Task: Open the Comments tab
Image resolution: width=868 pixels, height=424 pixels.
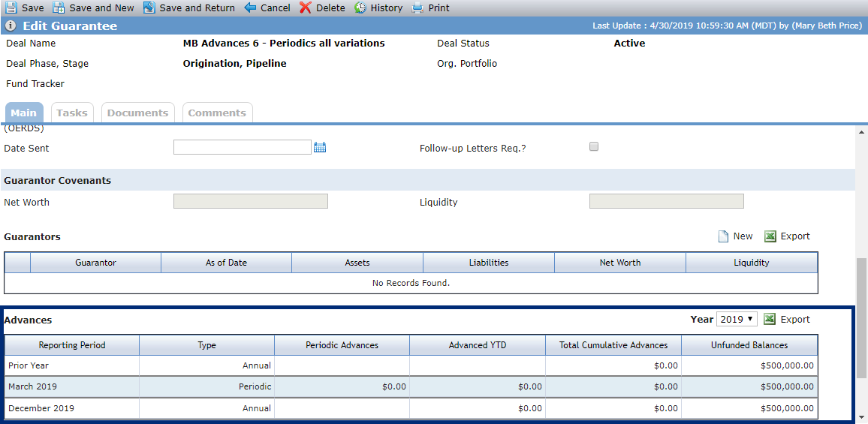Action: (217, 113)
